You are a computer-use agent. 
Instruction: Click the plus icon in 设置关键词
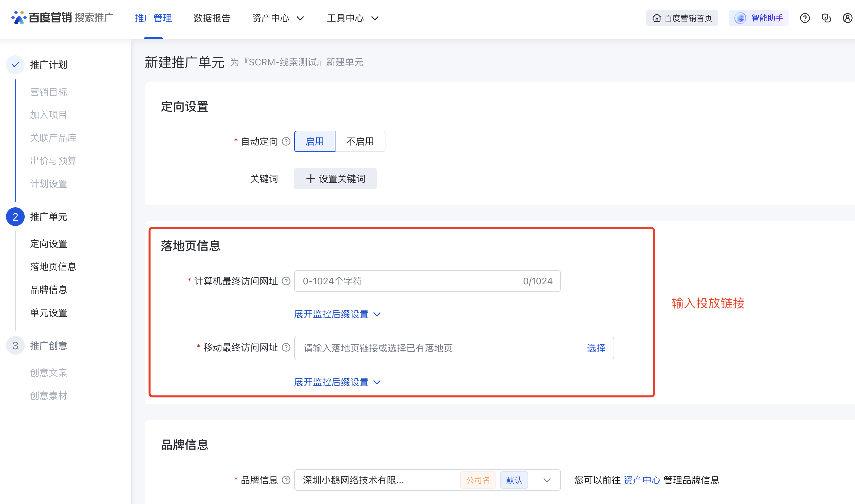pyautogui.click(x=310, y=179)
